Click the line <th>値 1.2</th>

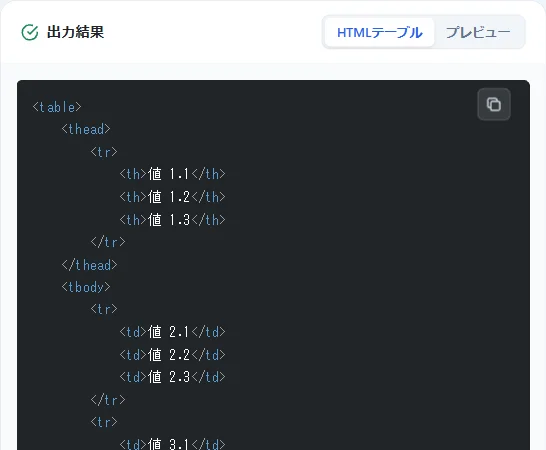click(172, 197)
